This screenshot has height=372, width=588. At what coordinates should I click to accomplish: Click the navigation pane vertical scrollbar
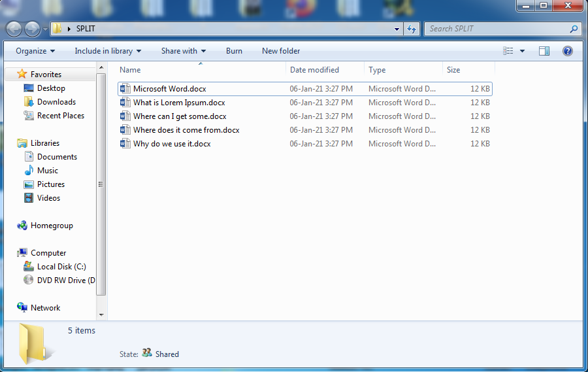point(101,184)
